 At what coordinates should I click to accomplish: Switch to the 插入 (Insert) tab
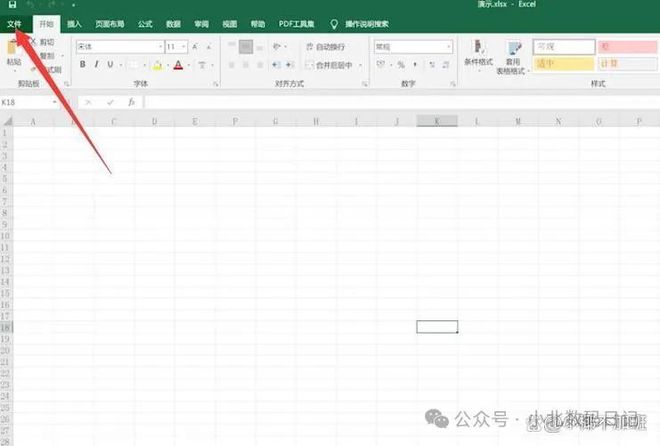click(x=74, y=24)
